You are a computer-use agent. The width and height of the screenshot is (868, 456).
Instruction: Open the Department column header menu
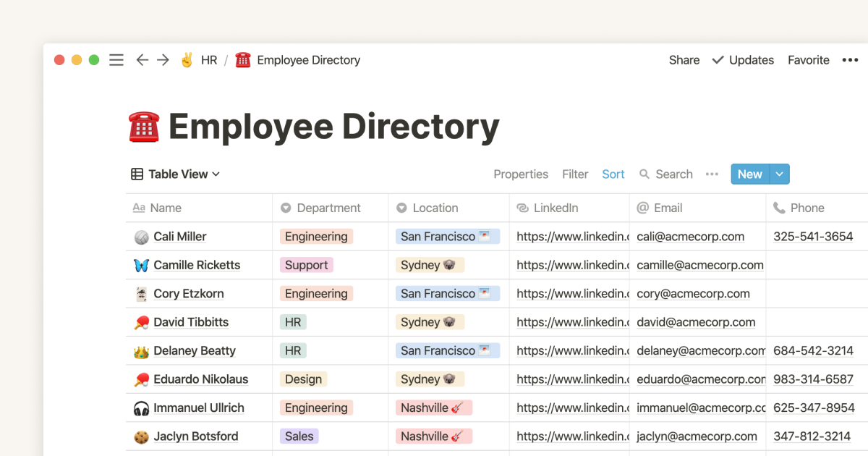tap(329, 208)
